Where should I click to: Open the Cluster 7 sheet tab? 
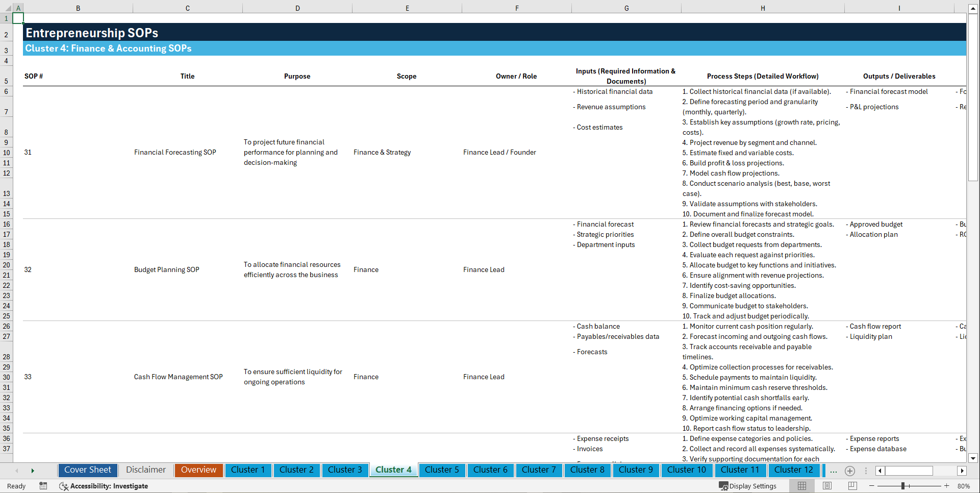(539, 470)
